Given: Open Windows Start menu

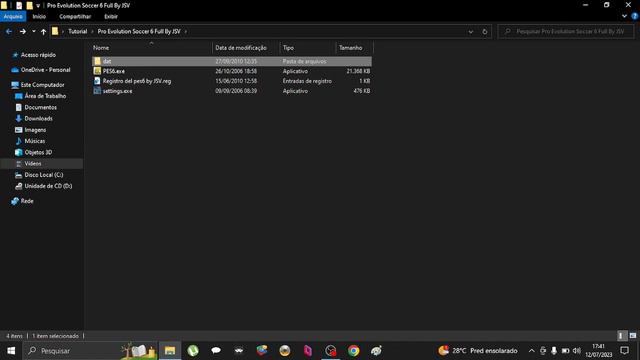Looking at the screenshot, I should coord(11,351).
